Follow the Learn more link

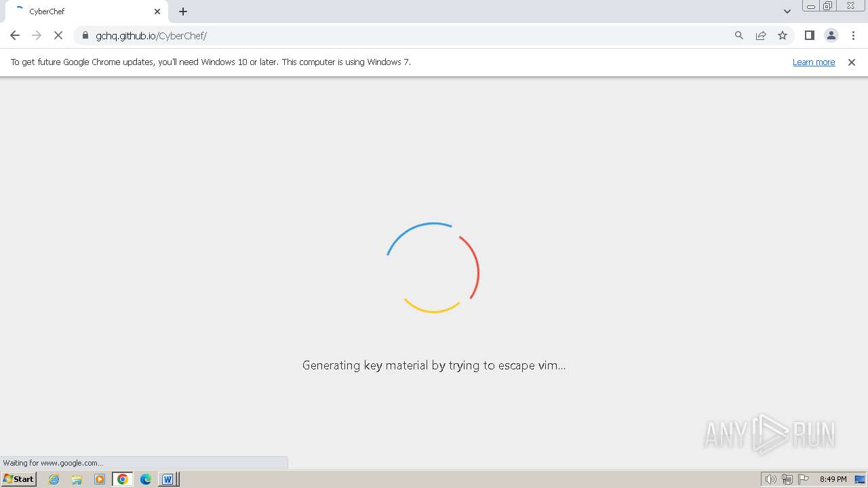[x=814, y=62]
